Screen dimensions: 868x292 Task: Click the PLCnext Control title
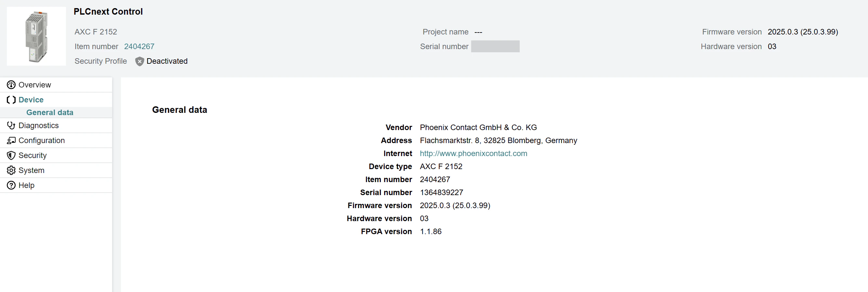tap(108, 11)
